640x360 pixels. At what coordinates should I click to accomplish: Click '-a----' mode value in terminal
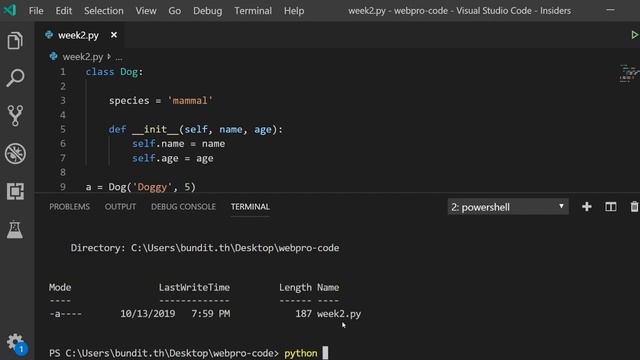(x=65, y=313)
